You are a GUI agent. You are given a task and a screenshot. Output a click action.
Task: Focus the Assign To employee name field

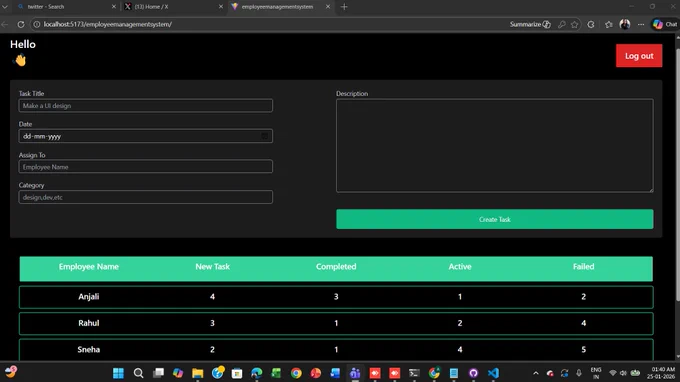click(x=146, y=167)
